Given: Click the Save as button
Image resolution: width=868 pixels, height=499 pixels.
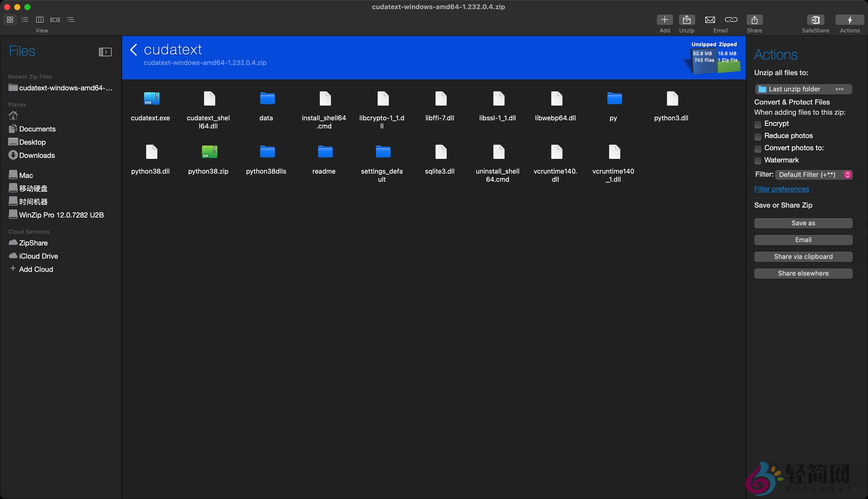Looking at the screenshot, I should point(803,223).
